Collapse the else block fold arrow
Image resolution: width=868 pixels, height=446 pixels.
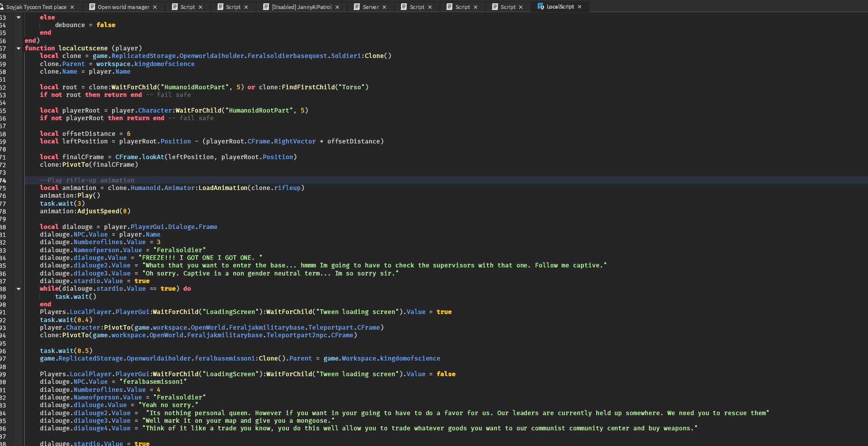point(19,17)
